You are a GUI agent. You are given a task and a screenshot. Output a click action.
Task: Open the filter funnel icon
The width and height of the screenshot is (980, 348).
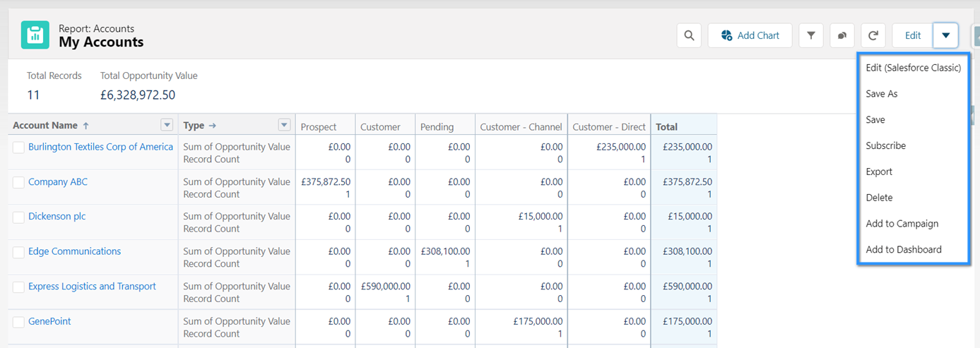click(x=811, y=35)
